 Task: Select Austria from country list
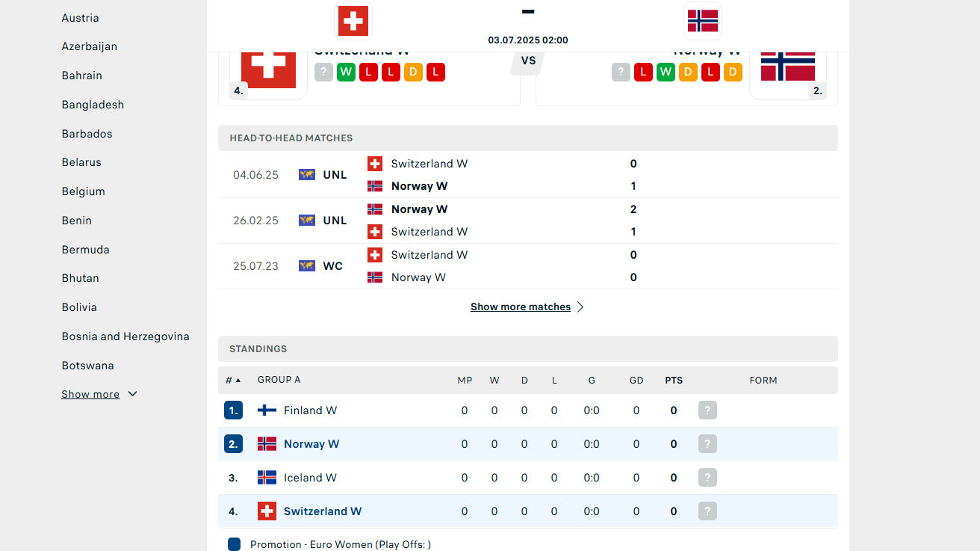point(81,18)
